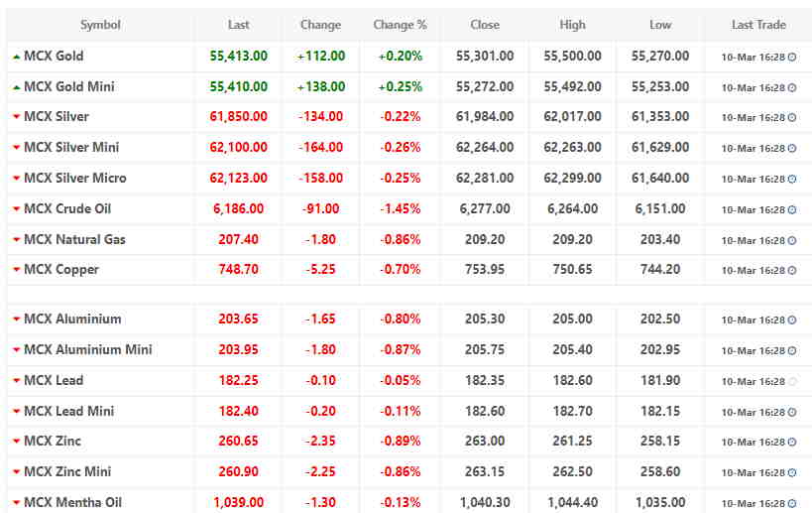This screenshot has width=812, height=513.
Task: Select MCX Silver close value 61,984.00
Action: [x=485, y=117]
